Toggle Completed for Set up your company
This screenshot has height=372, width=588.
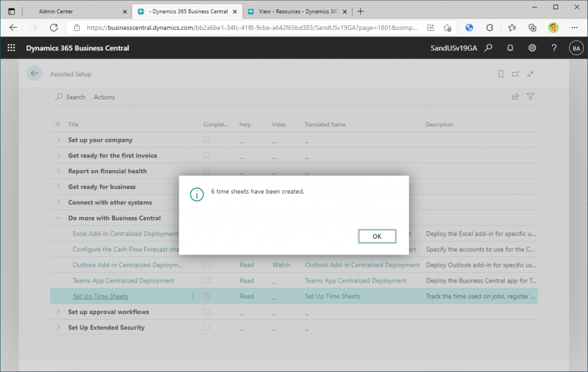click(207, 139)
